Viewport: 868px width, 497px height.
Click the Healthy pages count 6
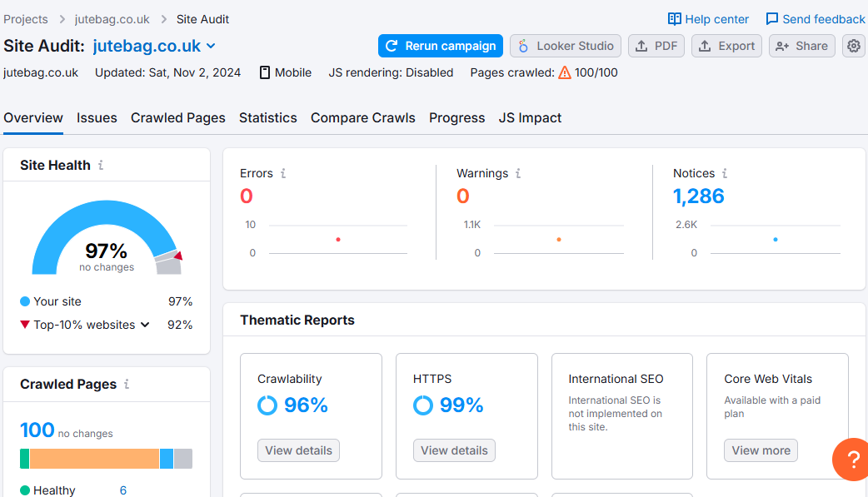[x=123, y=490]
